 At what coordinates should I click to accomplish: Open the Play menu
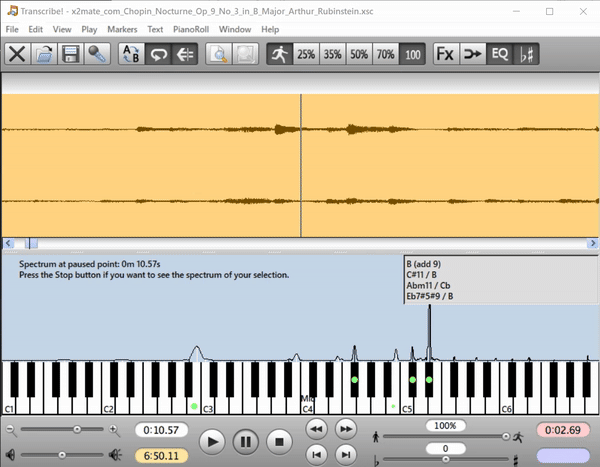[x=89, y=29]
